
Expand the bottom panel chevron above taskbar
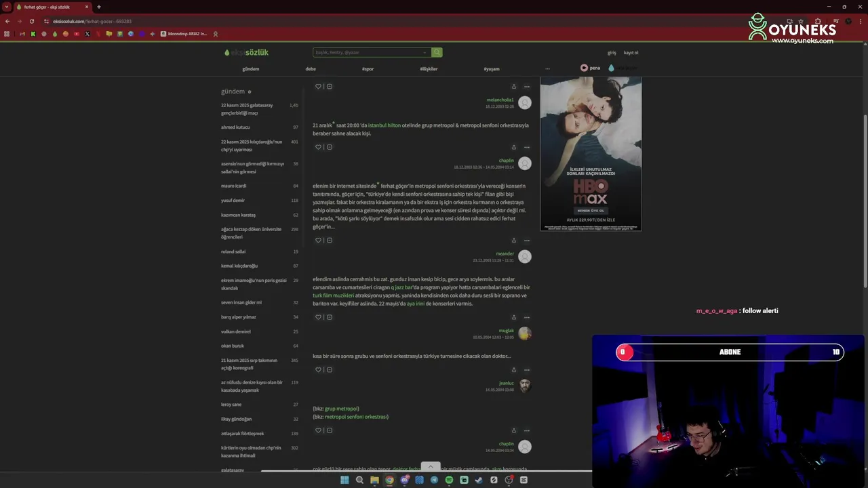(431, 466)
